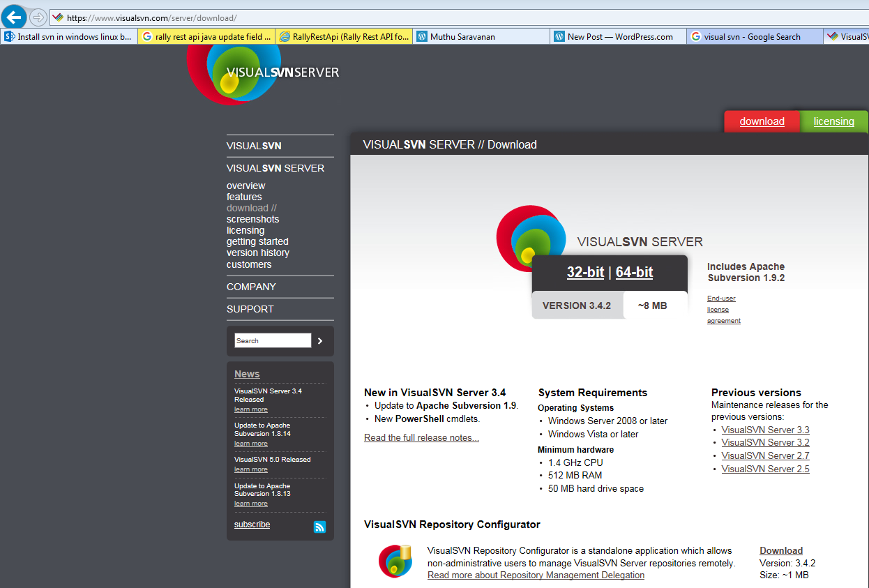This screenshot has width=869, height=588.
Task: Click Windows Server 2008 or later text
Action: (607, 421)
